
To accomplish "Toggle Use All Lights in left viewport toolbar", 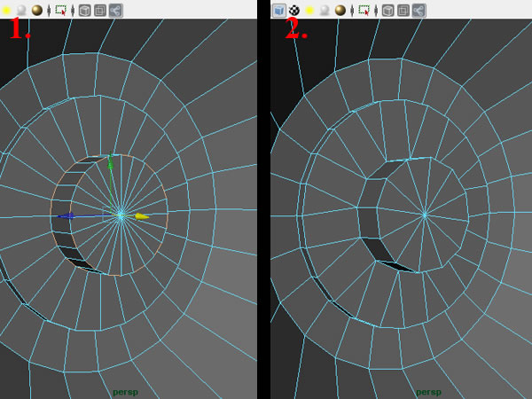I will click(6, 10).
